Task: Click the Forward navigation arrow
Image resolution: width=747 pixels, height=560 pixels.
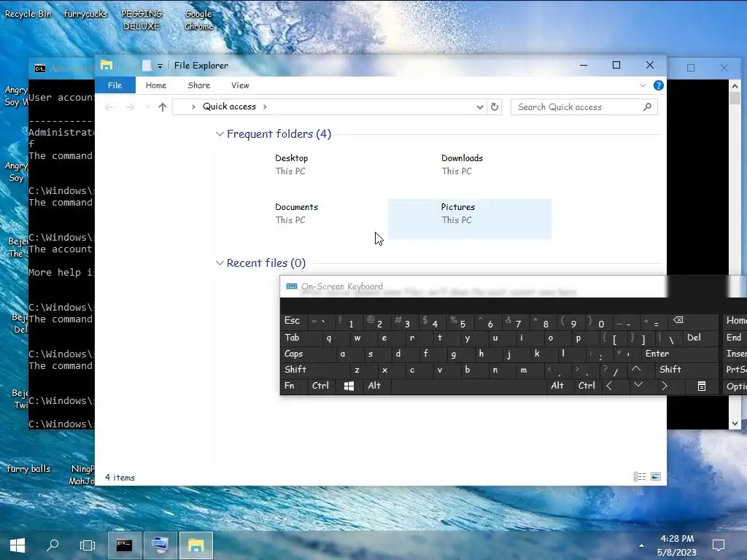Action: pos(130,106)
